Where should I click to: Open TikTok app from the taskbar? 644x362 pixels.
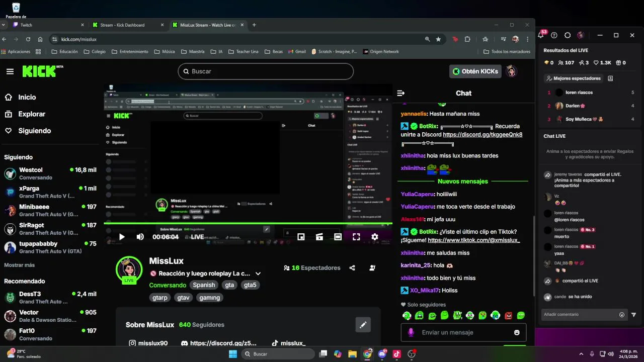[397, 354]
